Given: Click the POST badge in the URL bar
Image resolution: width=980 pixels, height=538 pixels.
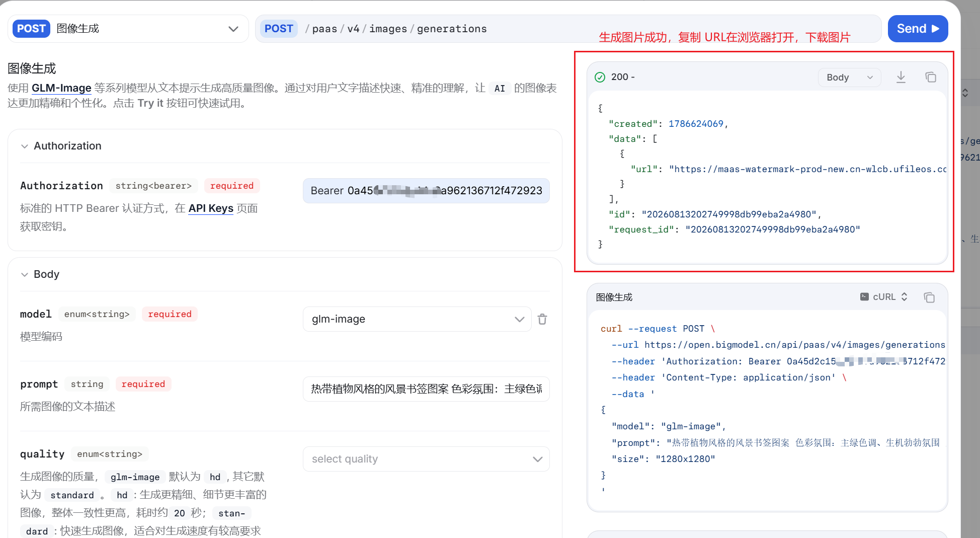Looking at the screenshot, I should point(279,29).
